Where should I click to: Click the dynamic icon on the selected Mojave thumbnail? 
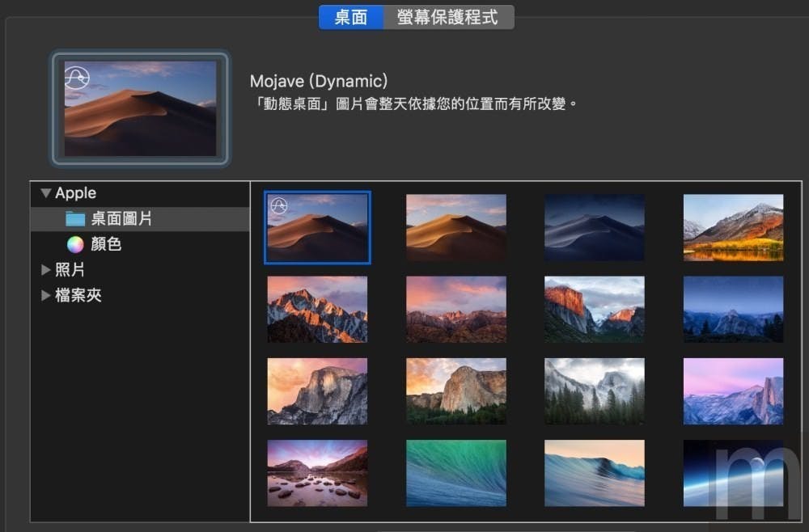[279, 205]
